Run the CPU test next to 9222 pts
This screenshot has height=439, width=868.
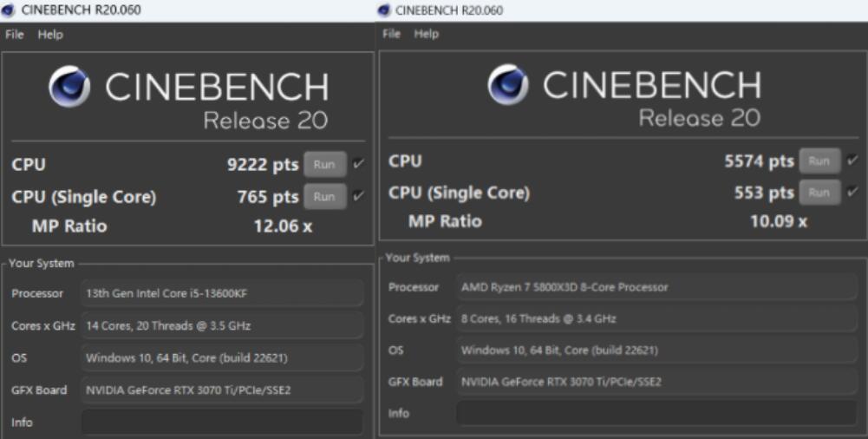(324, 164)
